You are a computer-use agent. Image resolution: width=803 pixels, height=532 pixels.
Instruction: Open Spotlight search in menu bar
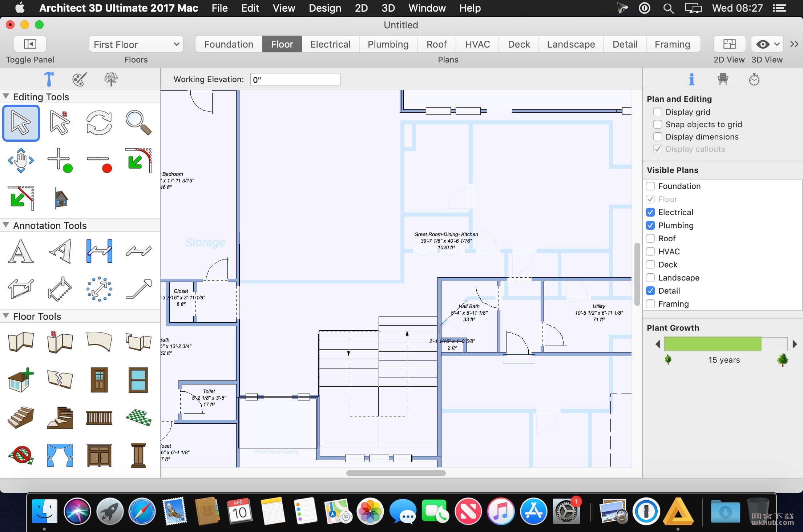point(668,8)
